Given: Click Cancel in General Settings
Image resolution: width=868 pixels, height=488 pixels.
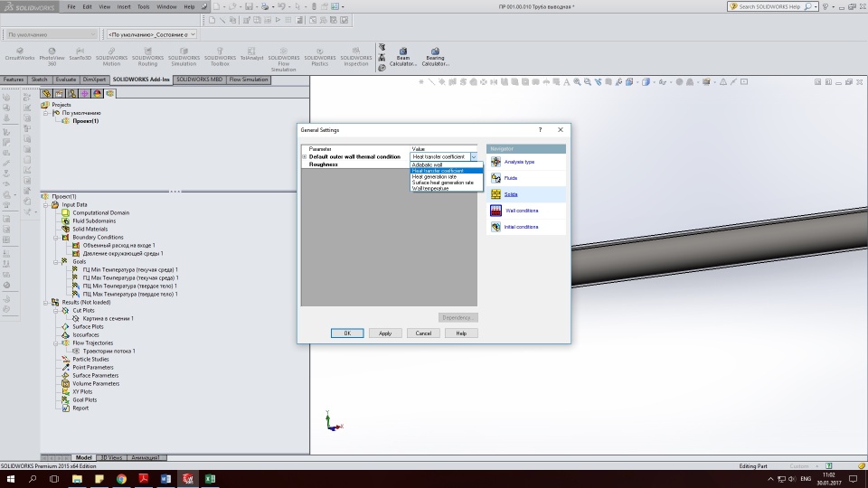Looking at the screenshot, I should pos(423,333).
